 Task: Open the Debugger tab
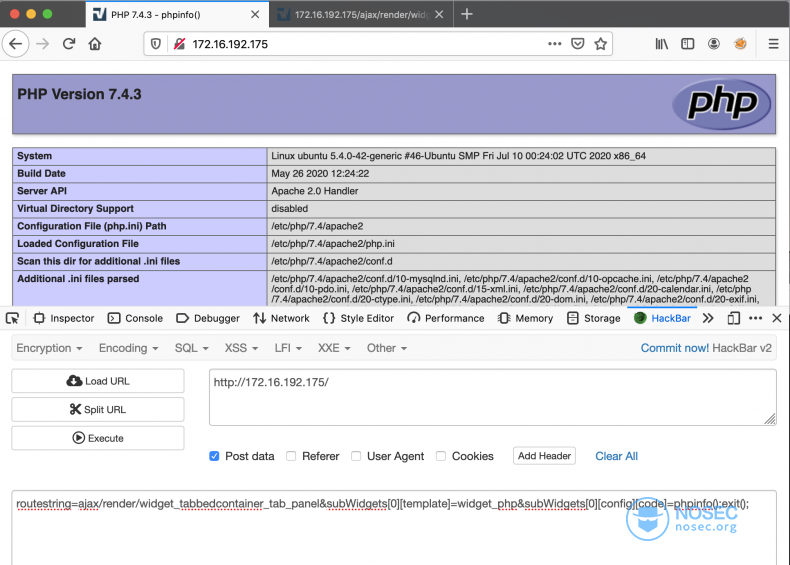point(208,318)
